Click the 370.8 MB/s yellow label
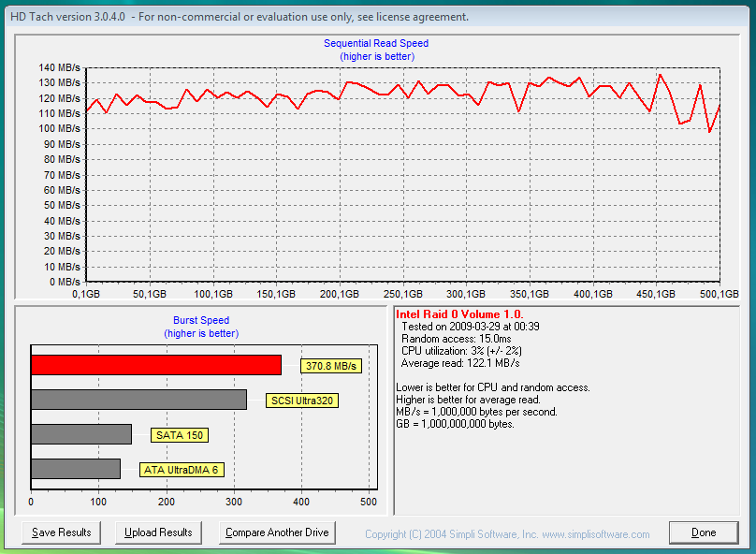 pos(331,366)
